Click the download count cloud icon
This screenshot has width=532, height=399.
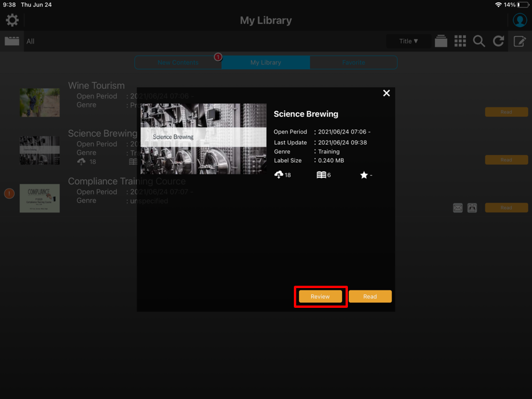(279, 175)
